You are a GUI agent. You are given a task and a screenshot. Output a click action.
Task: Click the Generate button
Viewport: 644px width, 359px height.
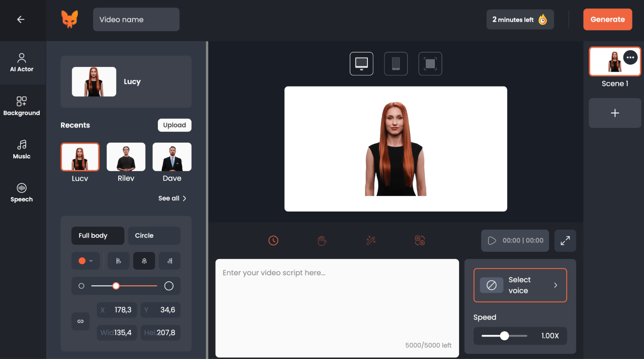coord(608,20)
